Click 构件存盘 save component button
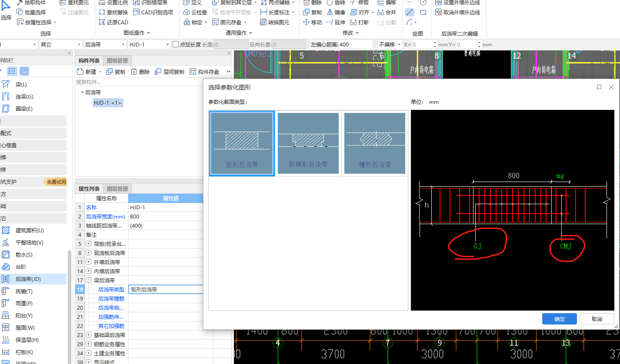620x364 pixels. 204,72
